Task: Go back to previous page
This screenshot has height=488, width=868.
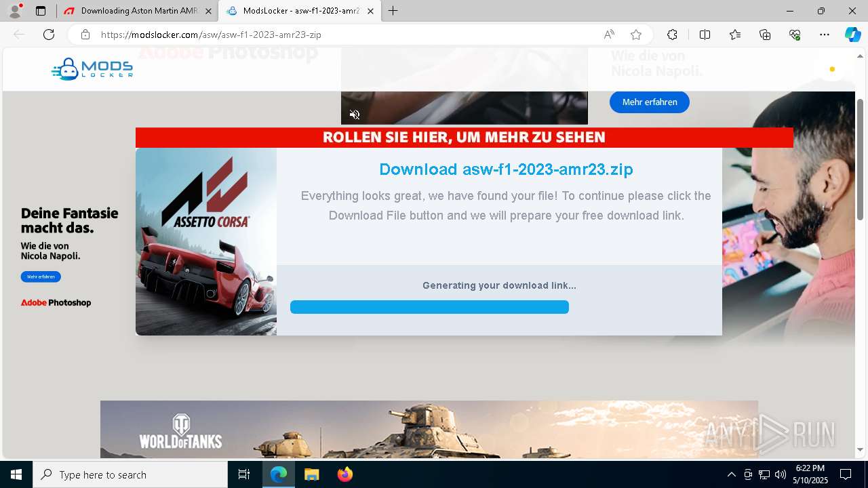Action: (x=19, y=35)
